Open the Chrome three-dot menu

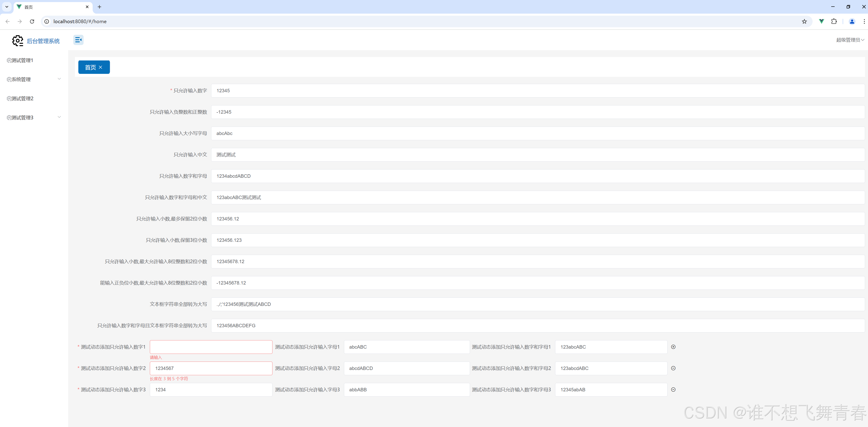tap(864, 21)
